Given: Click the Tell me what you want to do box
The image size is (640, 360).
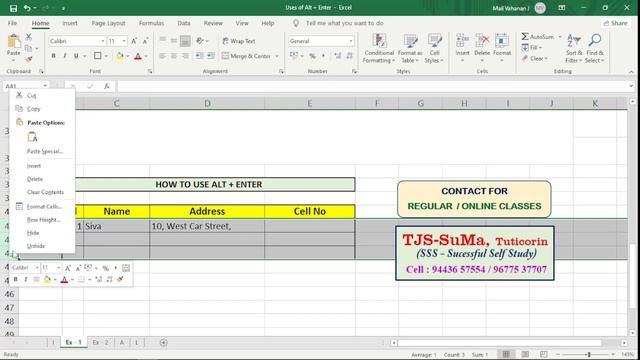Looking at the screenshot, I should tap(344, 23).
